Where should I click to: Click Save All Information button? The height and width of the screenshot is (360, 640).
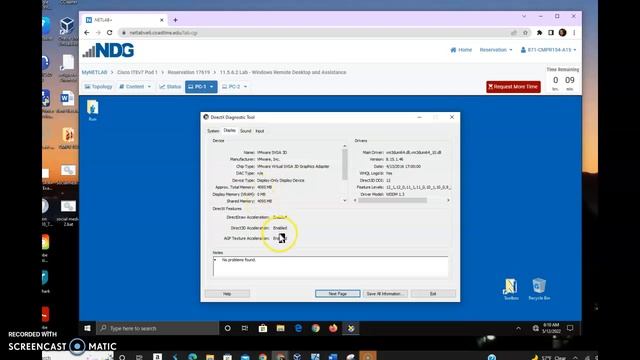(384, 293)
